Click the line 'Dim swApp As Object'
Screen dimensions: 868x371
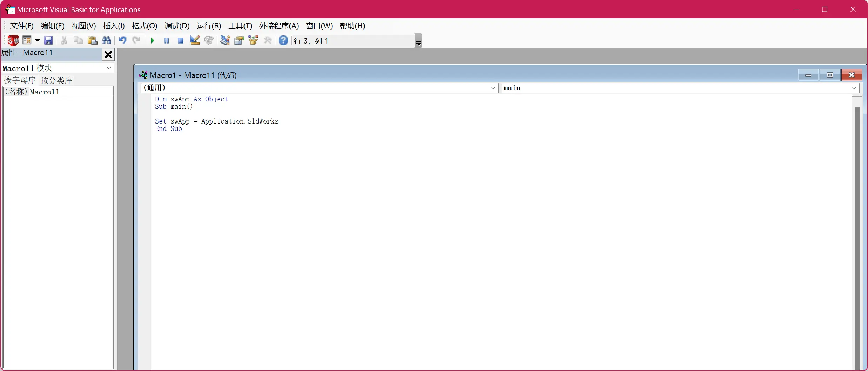(192, 99)
